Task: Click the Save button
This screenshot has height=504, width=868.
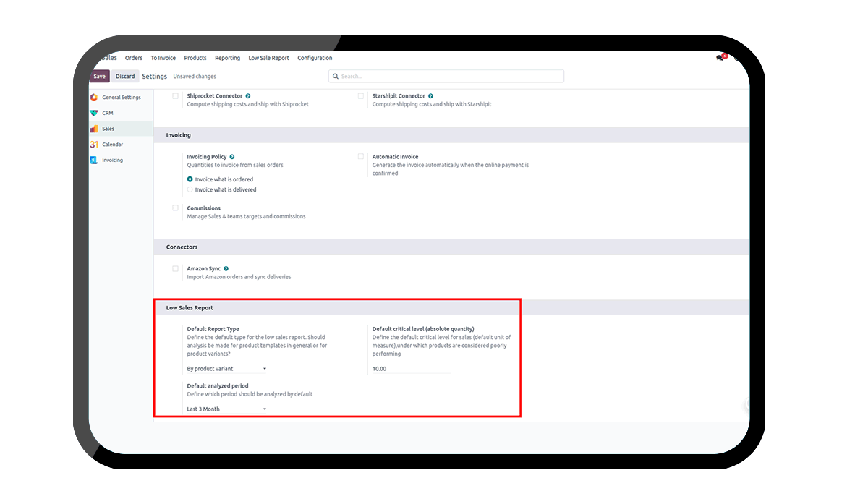Action: [99, 77]
